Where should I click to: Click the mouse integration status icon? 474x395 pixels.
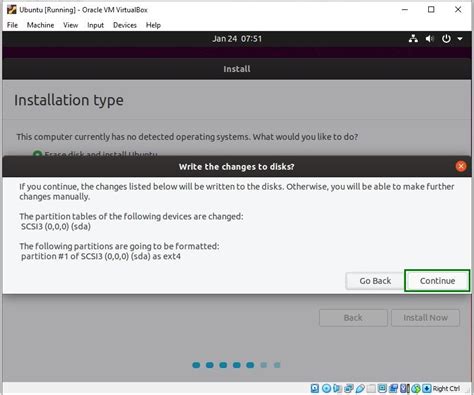pyautogui.click(x=416, y=388)
